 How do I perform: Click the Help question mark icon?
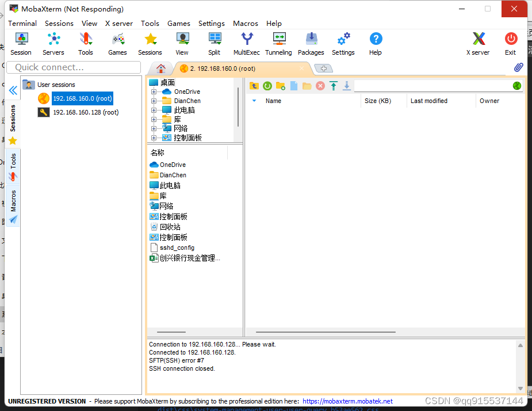(x=376, y=44)
